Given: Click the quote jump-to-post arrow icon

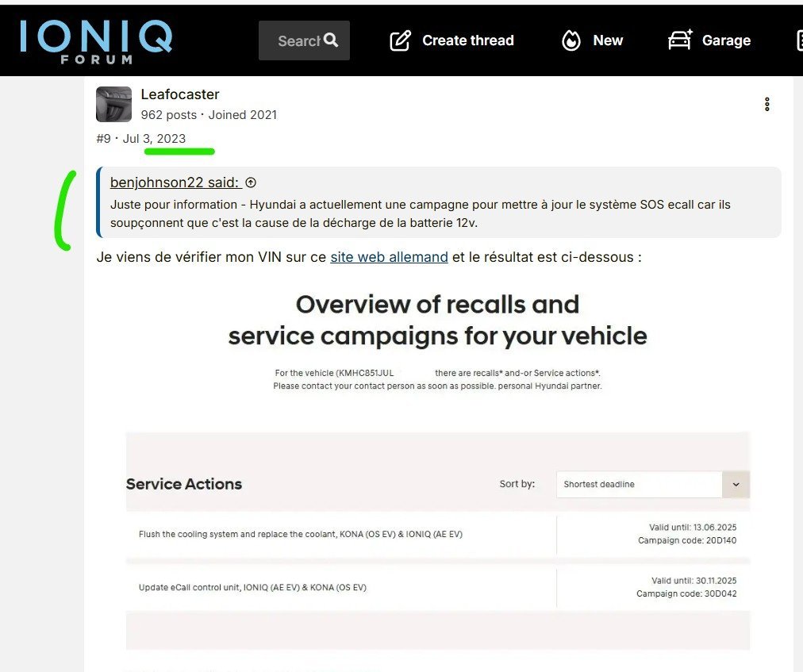Looking at the screenshot, I should pyautogui.click(x=251, y=182).
